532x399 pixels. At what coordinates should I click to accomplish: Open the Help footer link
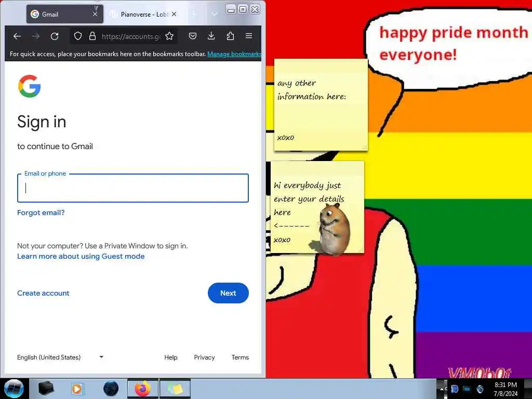tap(170, 357)
